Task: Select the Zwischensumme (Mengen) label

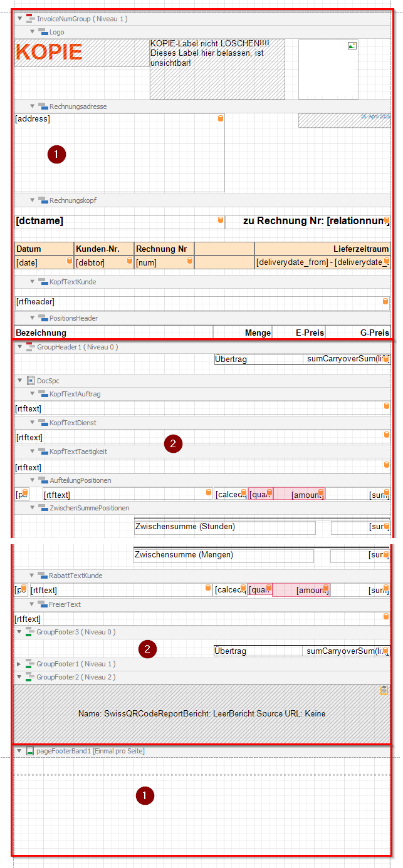Action: pyautogui.click(x=224, y=555)
